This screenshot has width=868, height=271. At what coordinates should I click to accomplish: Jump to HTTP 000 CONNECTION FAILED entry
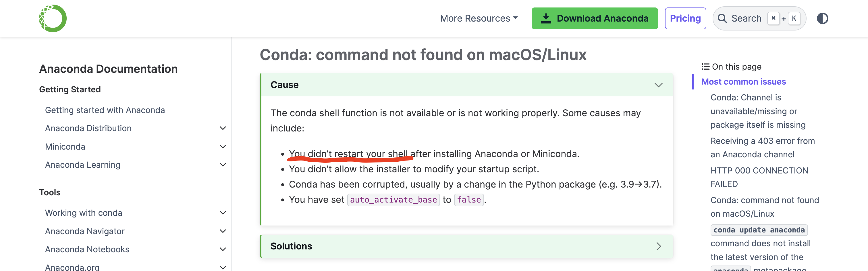[x=759, y=177]
